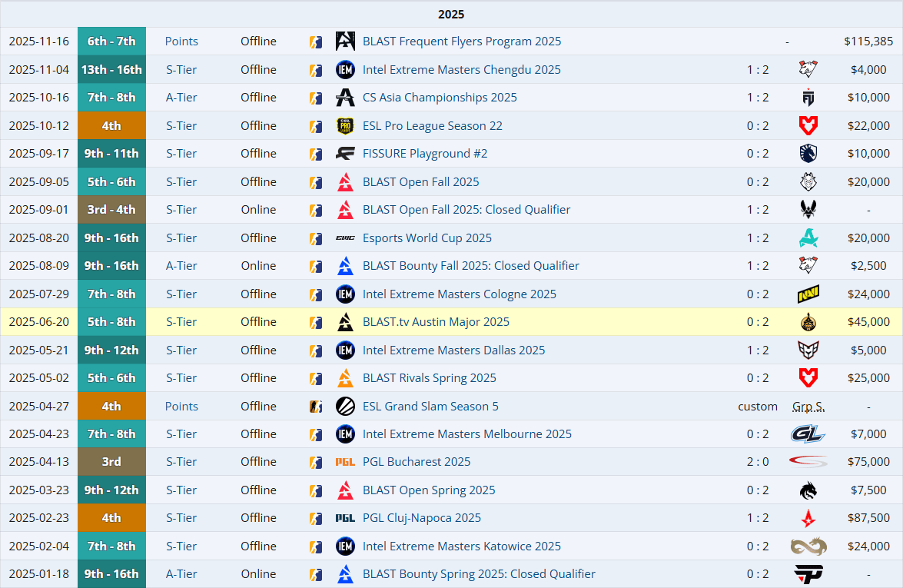Click the ESL Pro League Season 22 logo
This screenshot has width=903, height=588.
[x=345, y=125]
